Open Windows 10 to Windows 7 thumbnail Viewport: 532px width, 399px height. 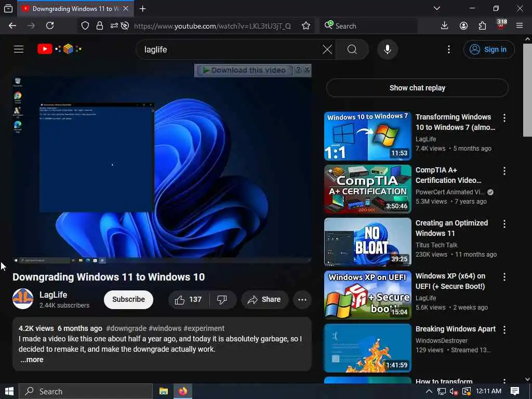368,136
